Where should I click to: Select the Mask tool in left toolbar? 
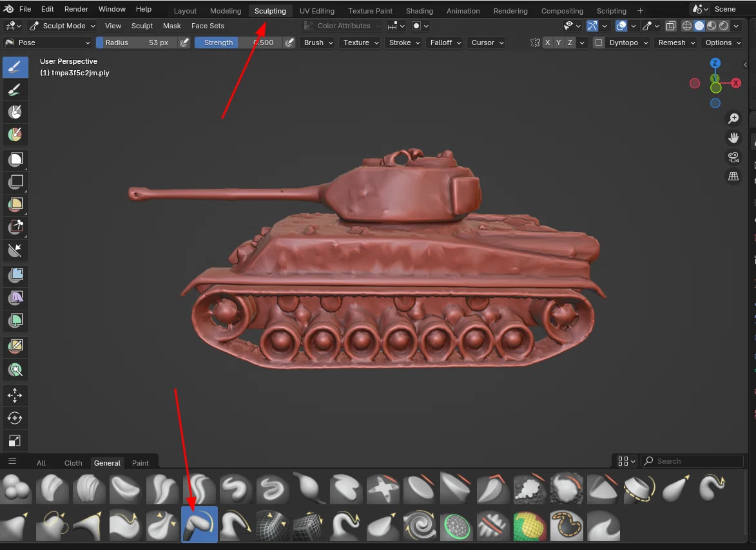tap(15, 112)
